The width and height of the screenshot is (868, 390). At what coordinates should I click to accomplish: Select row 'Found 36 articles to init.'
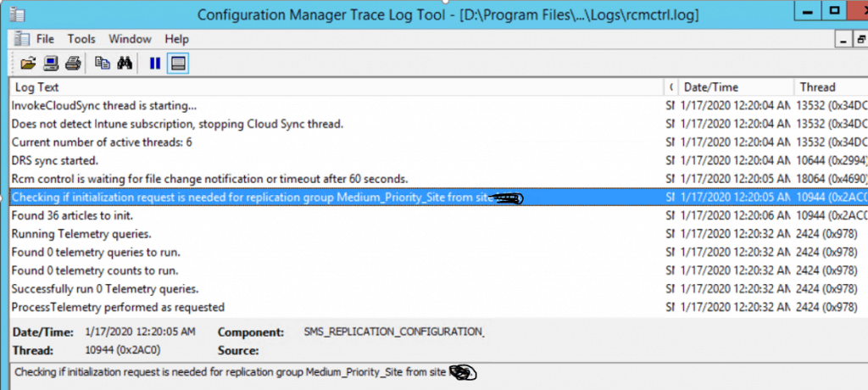point(438,215)
